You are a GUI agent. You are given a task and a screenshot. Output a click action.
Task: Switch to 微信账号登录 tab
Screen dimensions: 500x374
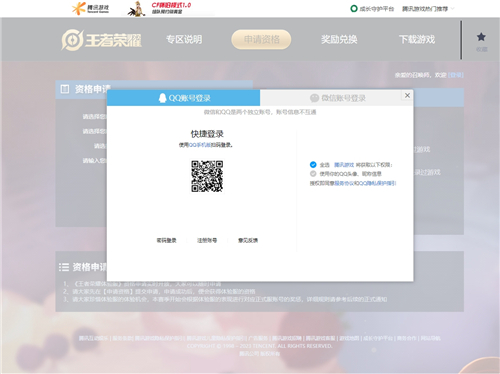[337, 98]
